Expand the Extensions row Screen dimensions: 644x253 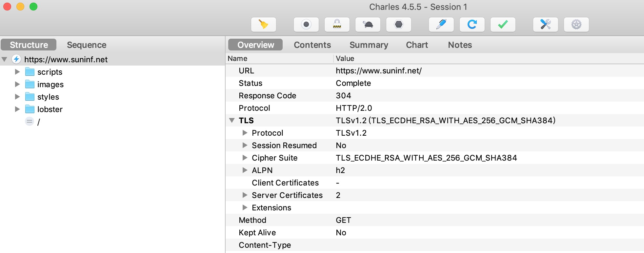click(245, 207)
